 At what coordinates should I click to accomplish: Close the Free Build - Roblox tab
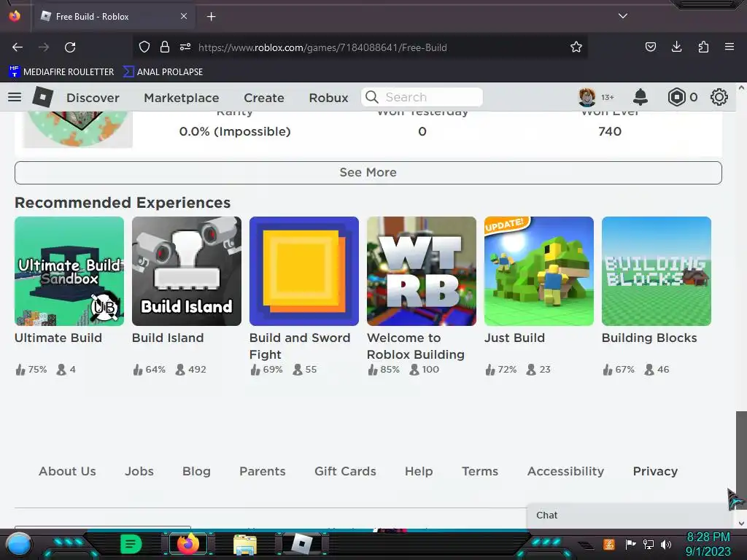point(184,16)
